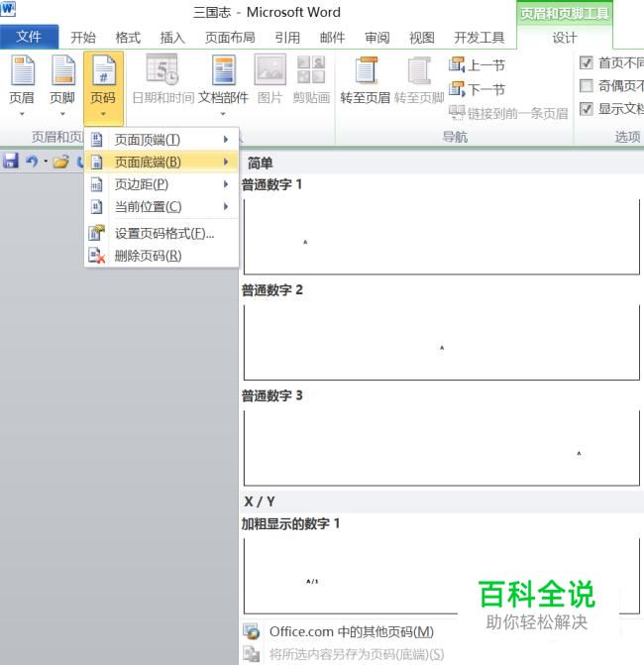Expand the 页面底端 submenu arrow
Image resolution: width=644 pixels, height=665 pixels.
pos(226,162)
